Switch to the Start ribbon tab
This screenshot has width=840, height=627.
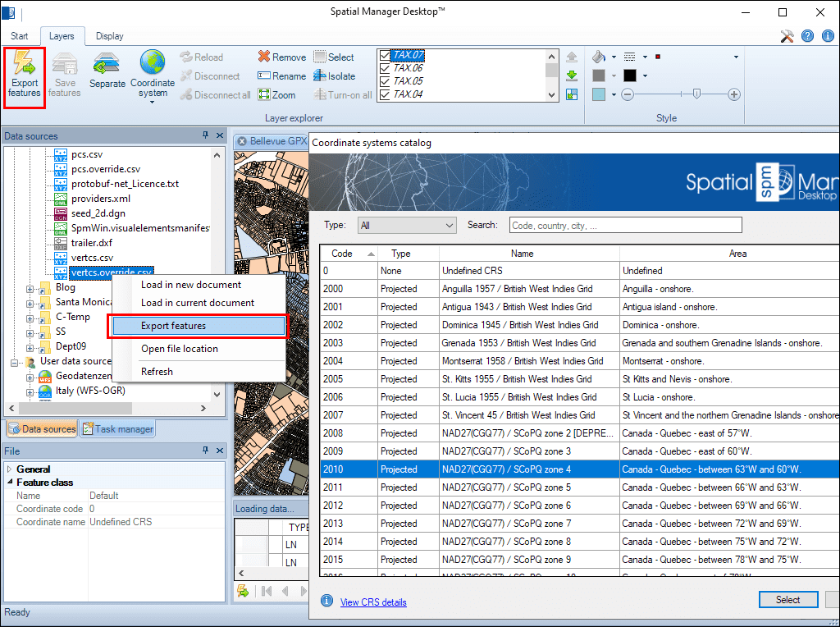click(x=20, y=36)
